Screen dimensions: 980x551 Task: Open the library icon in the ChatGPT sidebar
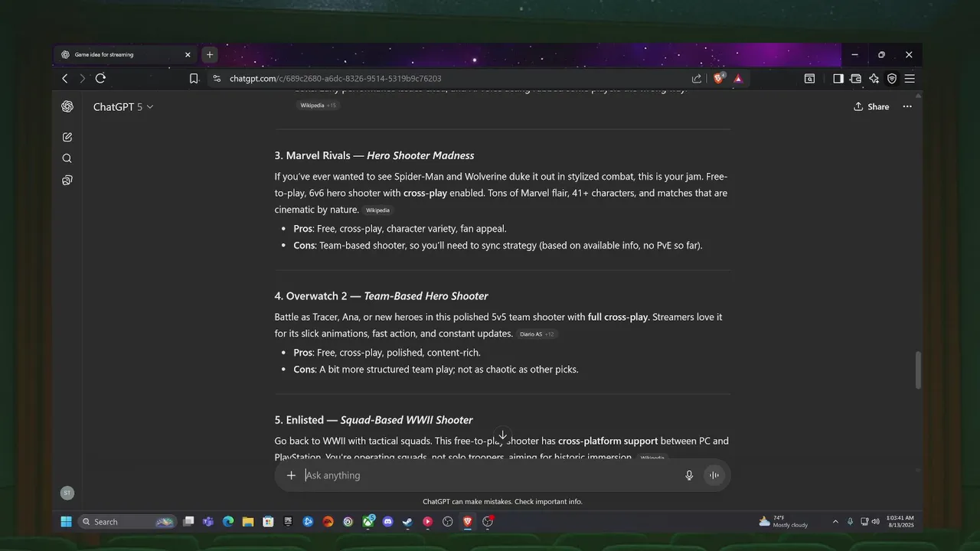(x=67, y=181)
